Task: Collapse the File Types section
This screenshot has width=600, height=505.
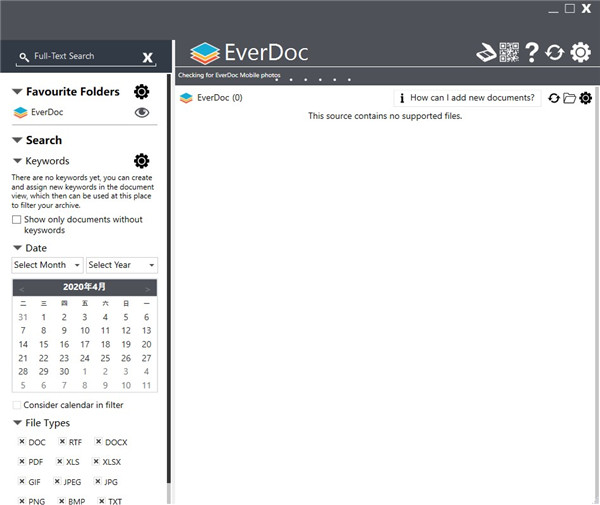Action: coord(17,423)
